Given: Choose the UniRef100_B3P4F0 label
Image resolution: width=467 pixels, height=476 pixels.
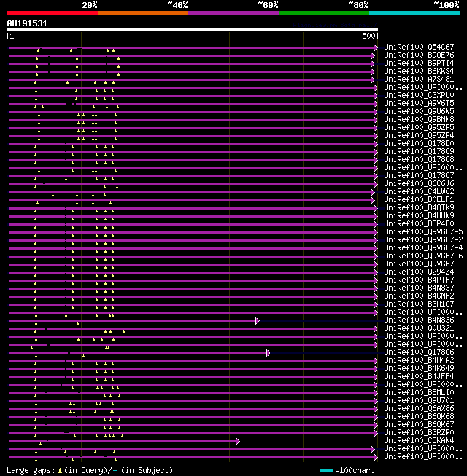Looking at the screenshot, I should point(419,224).
